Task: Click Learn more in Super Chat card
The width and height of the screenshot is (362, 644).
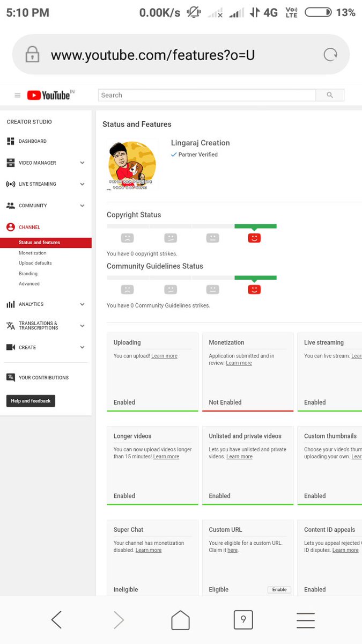Action: point(149,551)
